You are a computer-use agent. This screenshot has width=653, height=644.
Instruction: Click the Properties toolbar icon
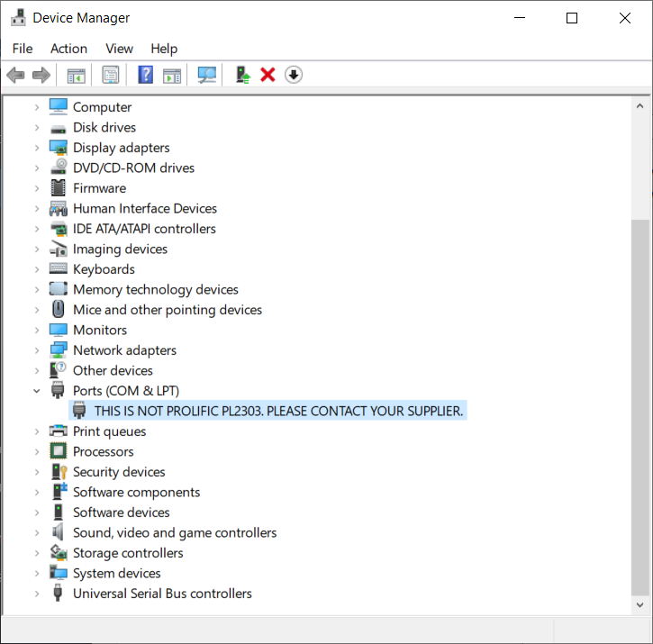tap(111, 75)
